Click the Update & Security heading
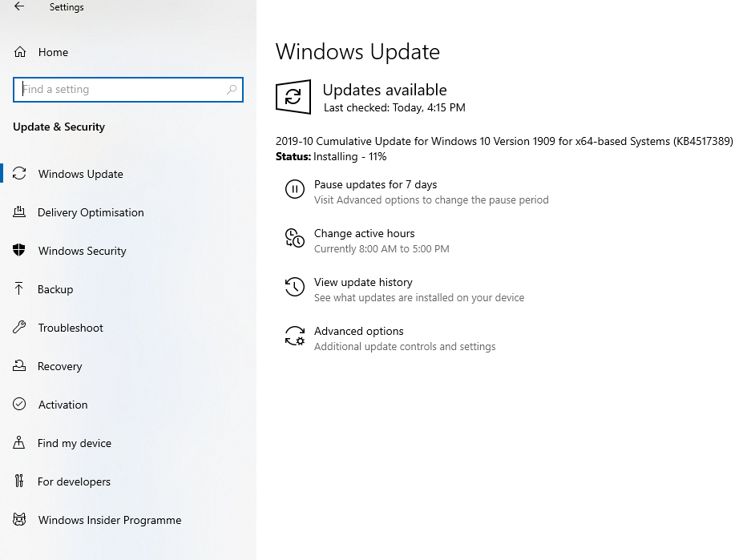Screen dimensions: 755x560 [x=59, y=127]
